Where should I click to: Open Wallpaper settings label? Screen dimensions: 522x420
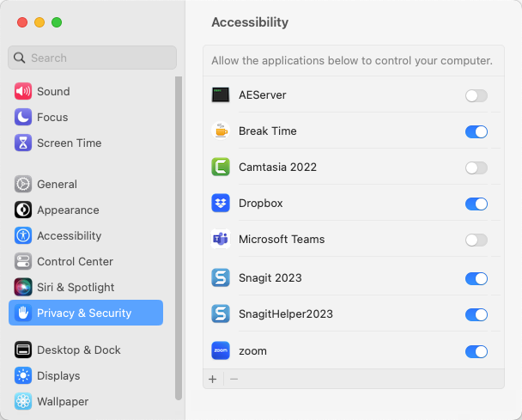point(63,401)
